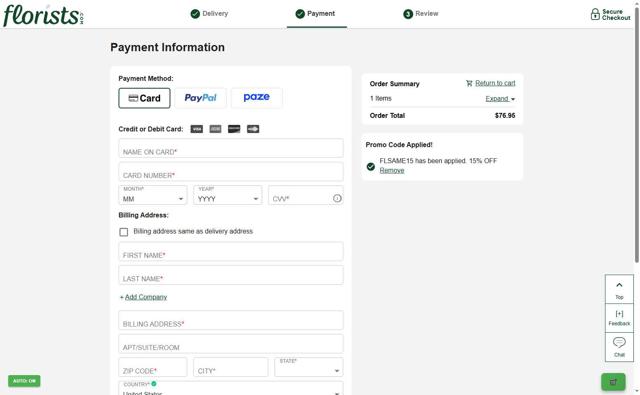Click the page vertical scrollbar
640x395 pixels.
pos(637,135)
